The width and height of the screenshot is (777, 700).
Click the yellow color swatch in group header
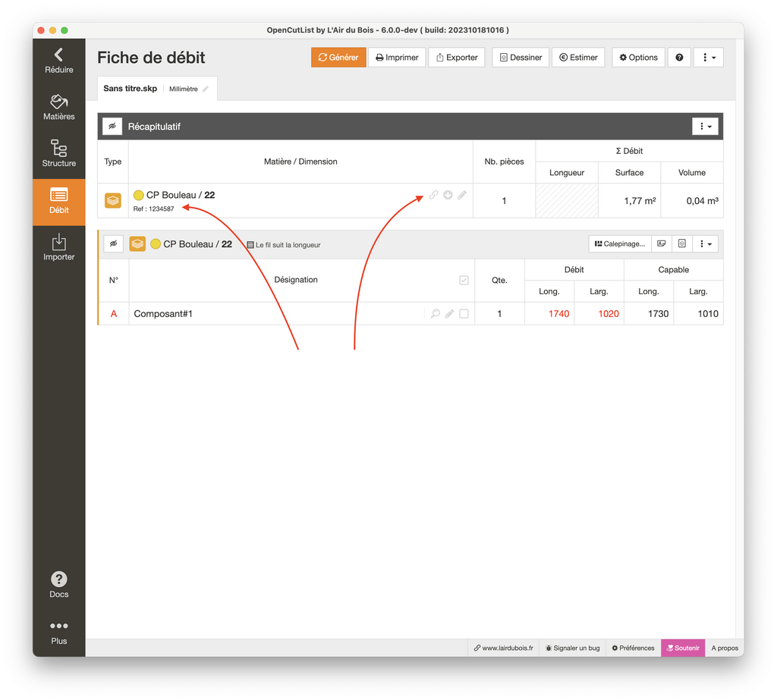pyautogui.click(x=156, y=243)
